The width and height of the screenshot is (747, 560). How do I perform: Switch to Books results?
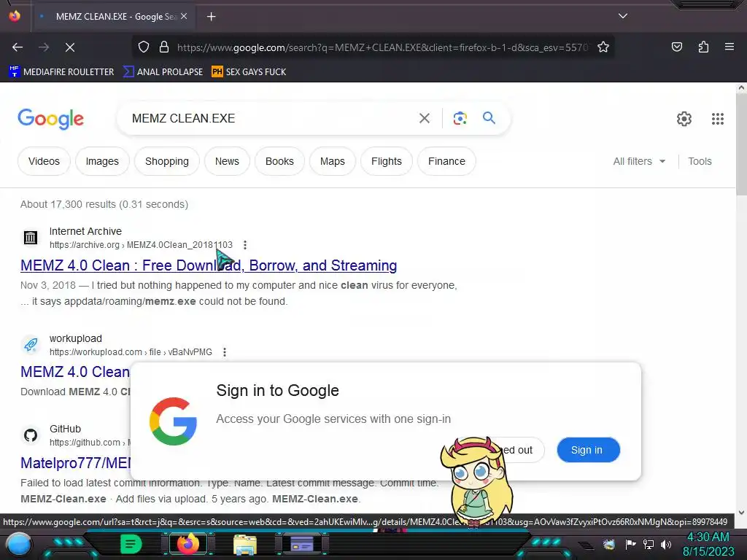pos(279,161)
